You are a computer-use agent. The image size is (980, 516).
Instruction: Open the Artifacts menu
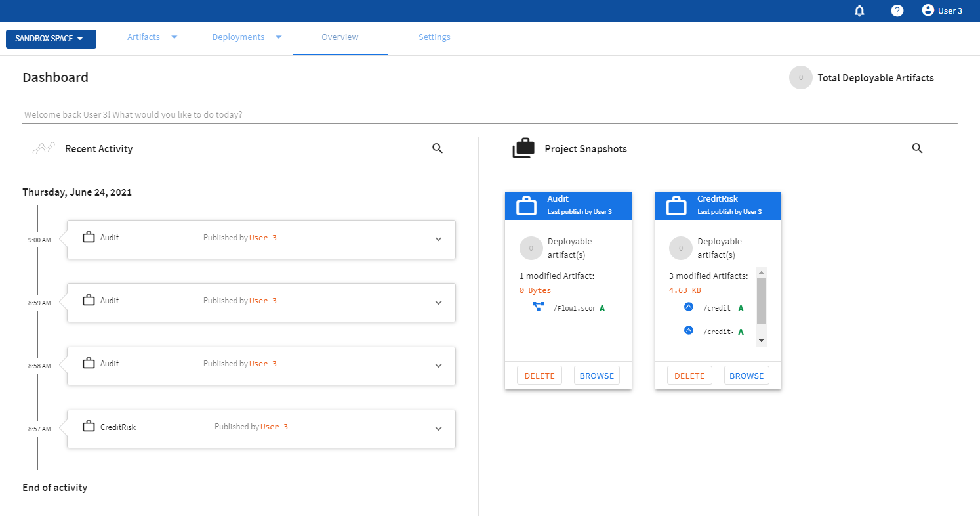152,37
